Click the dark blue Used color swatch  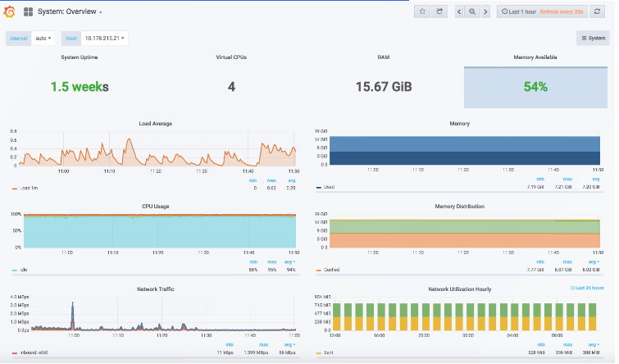[x=319, y=188]
